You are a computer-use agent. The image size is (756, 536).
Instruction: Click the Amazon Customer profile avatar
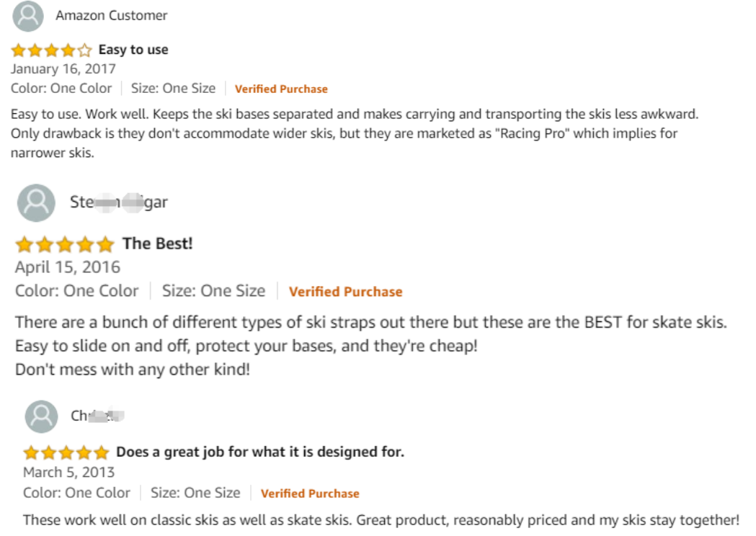(28, 16)
